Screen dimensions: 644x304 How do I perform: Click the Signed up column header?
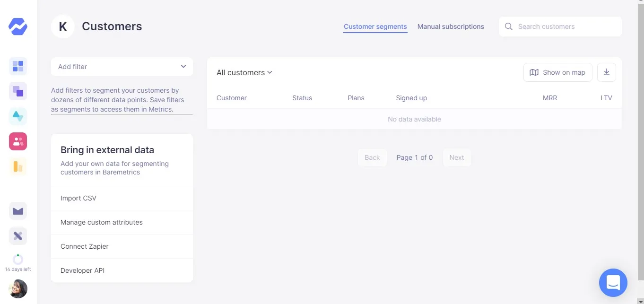point(411,98)
